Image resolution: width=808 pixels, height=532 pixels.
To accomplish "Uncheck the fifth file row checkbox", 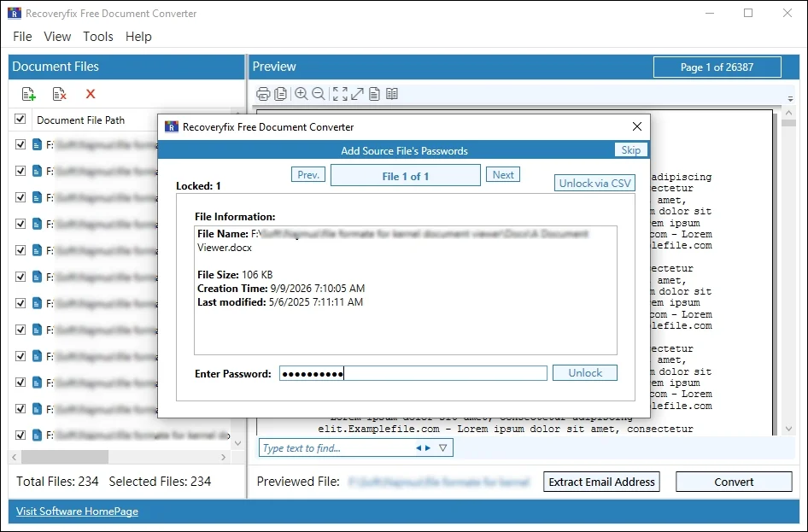I will pyautogui.click(x=20, y=250).
